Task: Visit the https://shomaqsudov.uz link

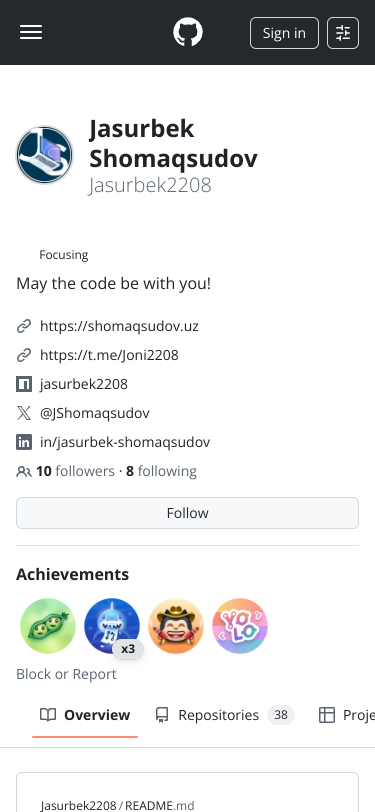Action: coord(119,326)
